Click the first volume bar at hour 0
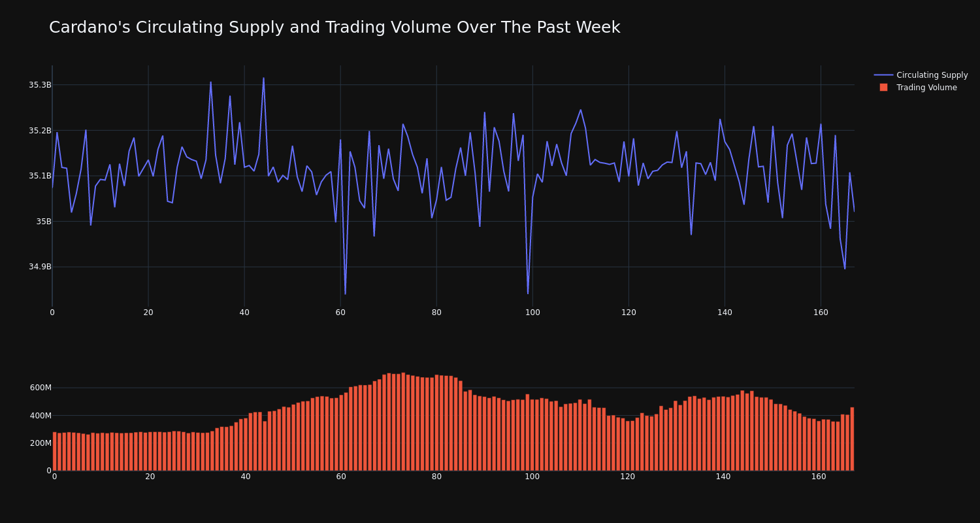This screenshot has height=523, width=980. [54, 451]
